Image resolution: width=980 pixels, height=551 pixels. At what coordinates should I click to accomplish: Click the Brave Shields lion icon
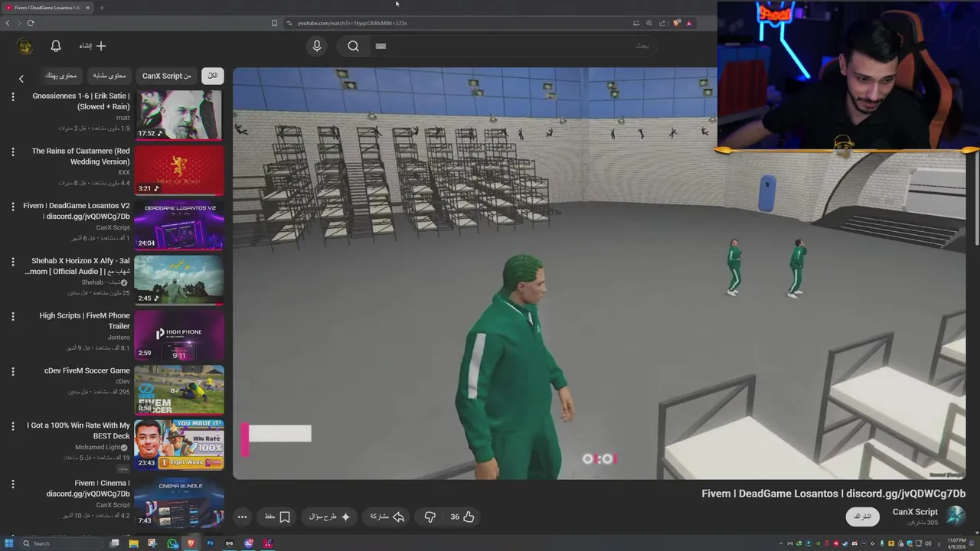[676, 23]
